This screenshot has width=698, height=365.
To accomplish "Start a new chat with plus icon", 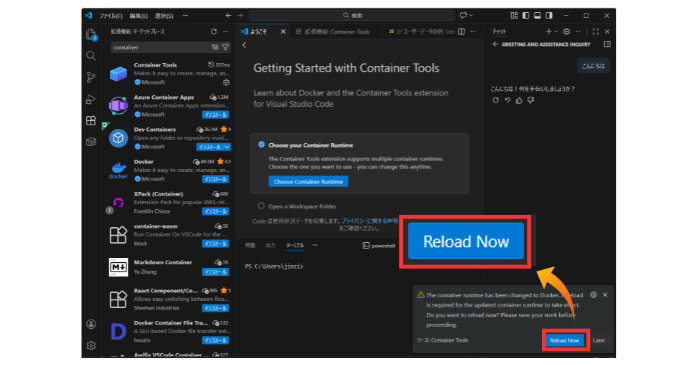I will click(x=548, y=32).
